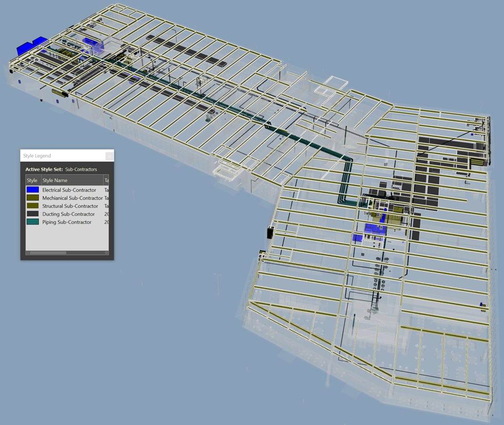Click the Style column header
The image size is (504, 425).
pyautogui.click(x=31, y=180)
